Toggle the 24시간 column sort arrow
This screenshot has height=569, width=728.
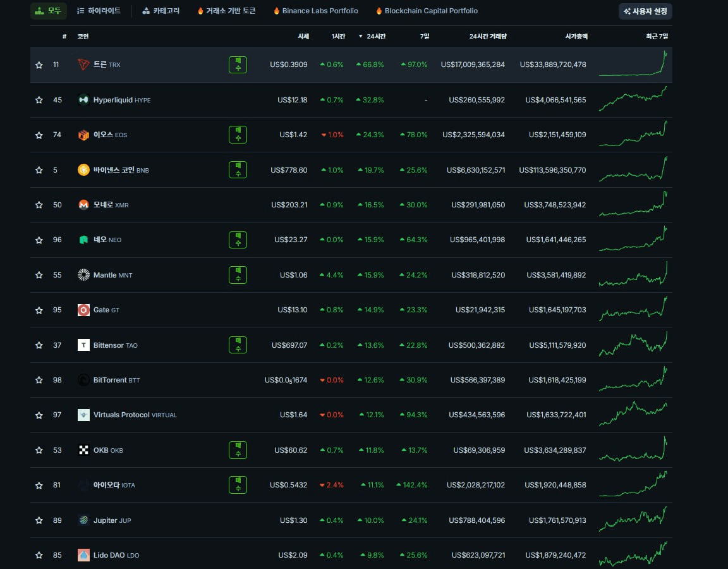[x=360, y=36]
